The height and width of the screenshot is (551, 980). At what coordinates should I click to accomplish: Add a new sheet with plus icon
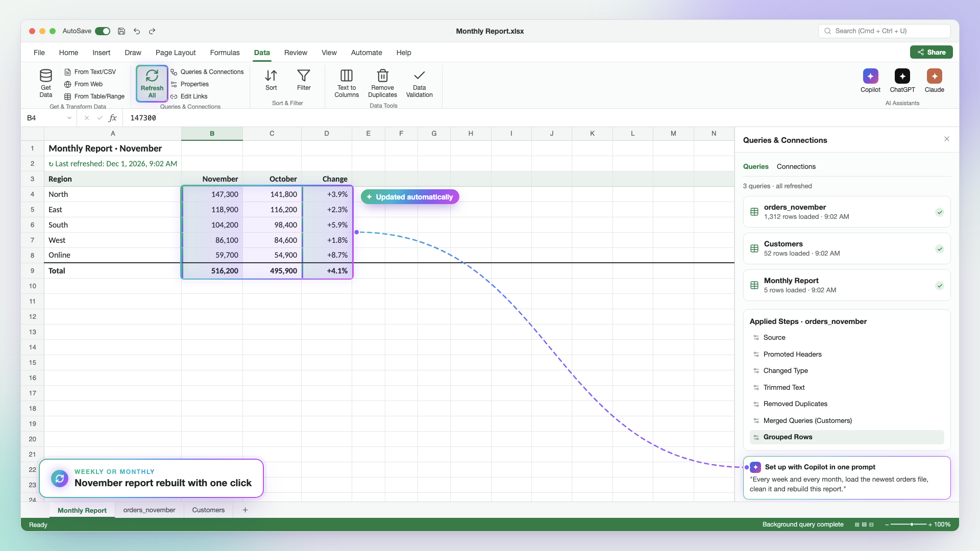click(x=245, y=510)
